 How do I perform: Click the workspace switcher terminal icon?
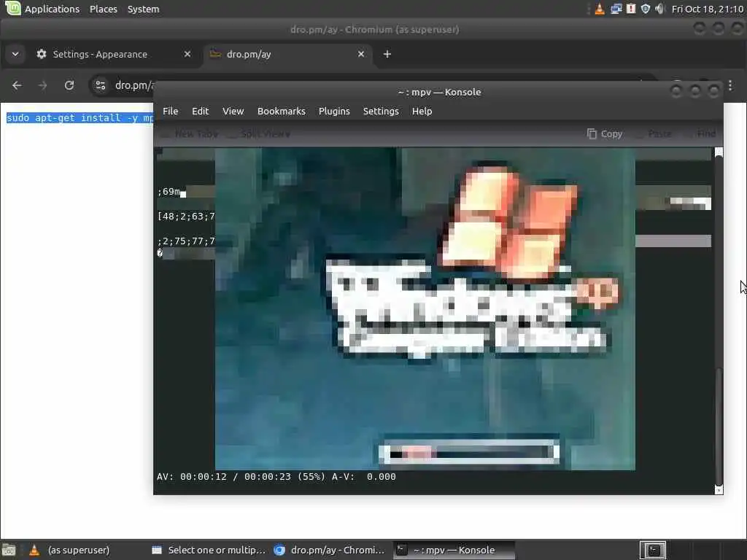[653, 550]
